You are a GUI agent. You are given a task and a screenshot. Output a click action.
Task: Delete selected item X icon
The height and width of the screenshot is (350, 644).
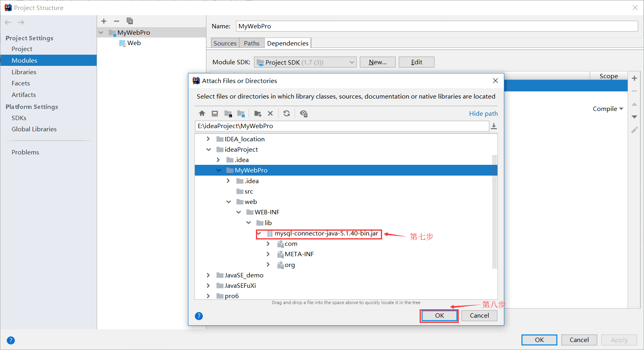point(270,113)
